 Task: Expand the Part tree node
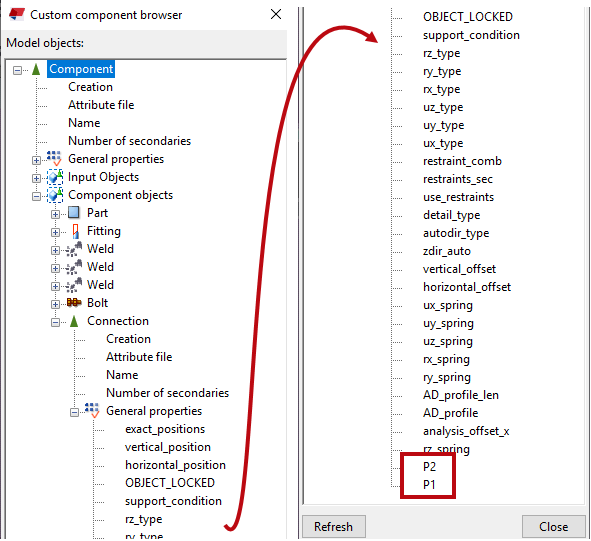55,214
